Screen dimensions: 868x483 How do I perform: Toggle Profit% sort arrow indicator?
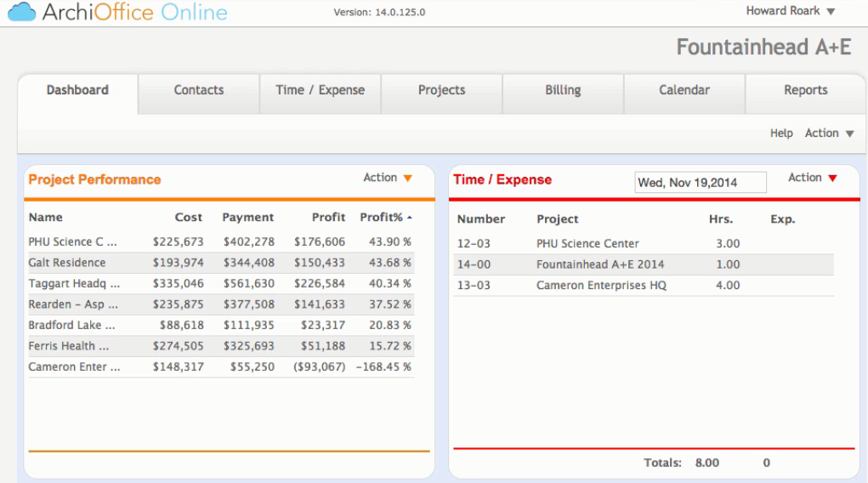click(410, 218)
